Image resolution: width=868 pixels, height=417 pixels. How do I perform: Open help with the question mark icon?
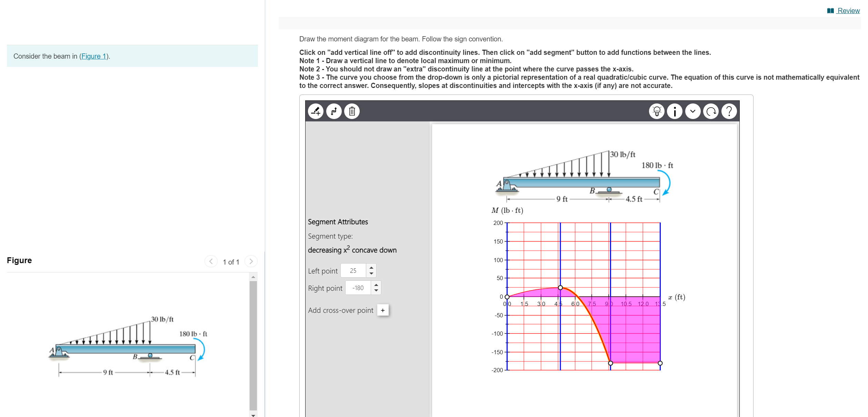click(x=729, y=111)
